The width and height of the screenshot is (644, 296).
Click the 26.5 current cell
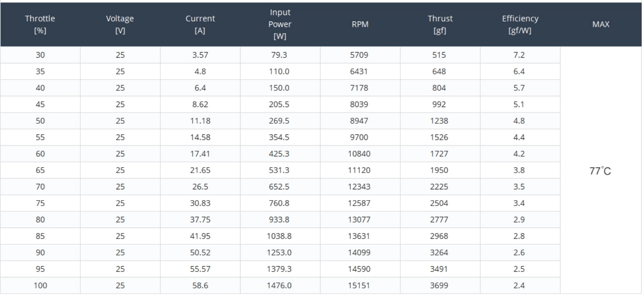pos(200,187)
